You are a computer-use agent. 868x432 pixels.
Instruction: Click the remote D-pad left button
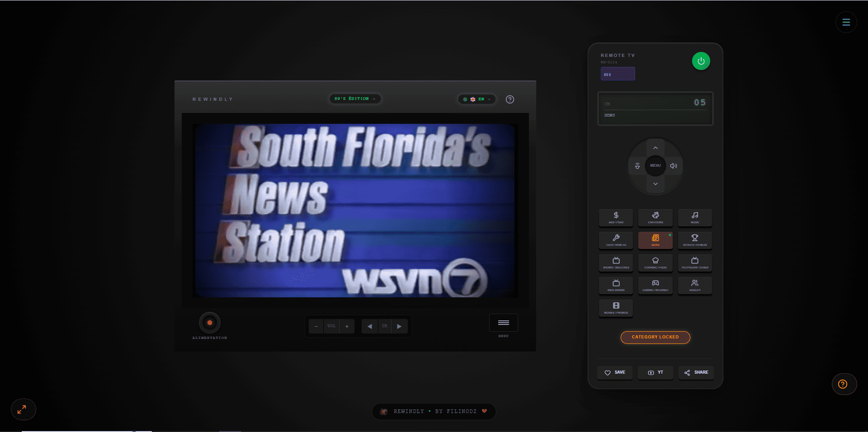[x=637, y=166]
